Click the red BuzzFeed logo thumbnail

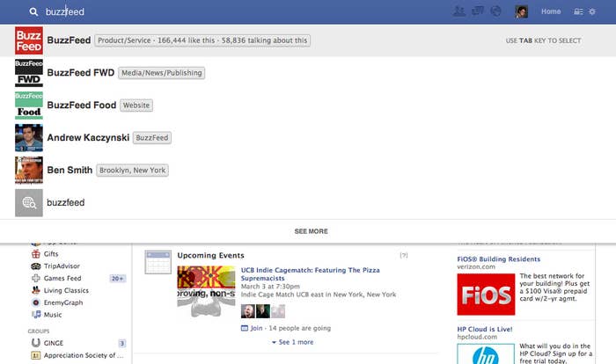pos(29,40)
